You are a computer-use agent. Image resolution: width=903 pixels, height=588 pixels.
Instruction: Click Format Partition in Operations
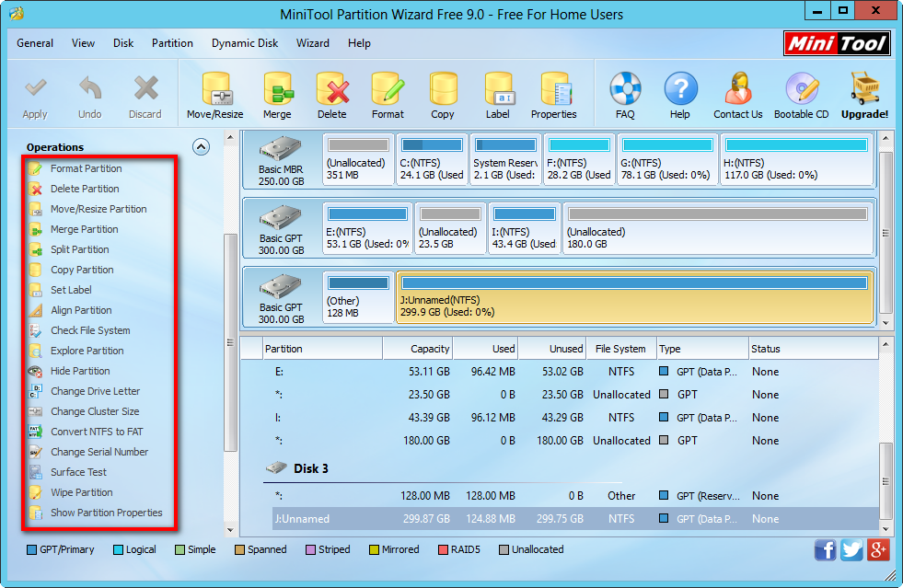86,168
